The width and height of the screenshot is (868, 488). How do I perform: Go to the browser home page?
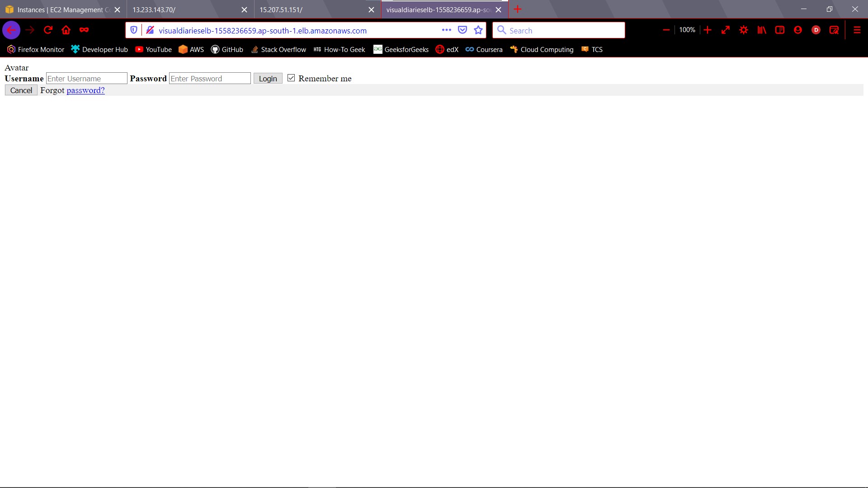66,30
